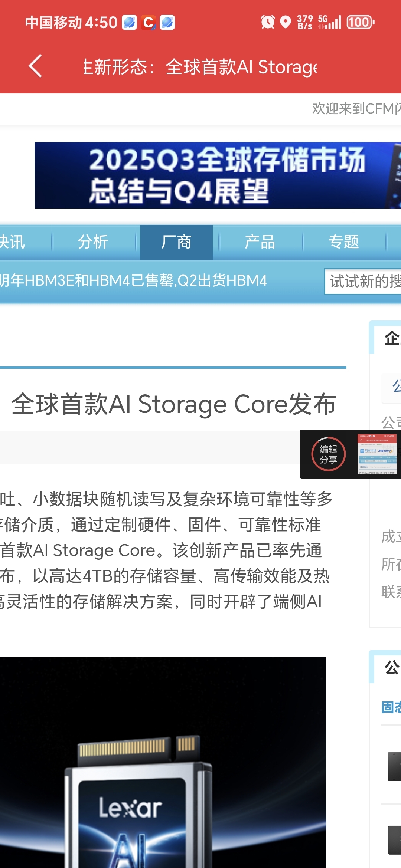The height and width of the screenshot is (868, 401).
Task: Tap the alarm clock status icon
Action: pyautogui.click(x=267, y=22)
